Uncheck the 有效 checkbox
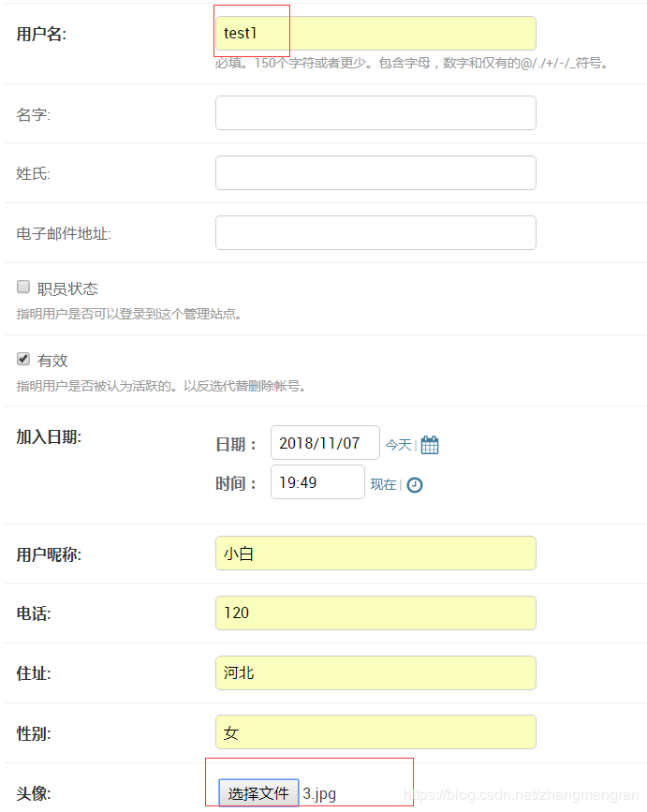 [x=22, y=359]
